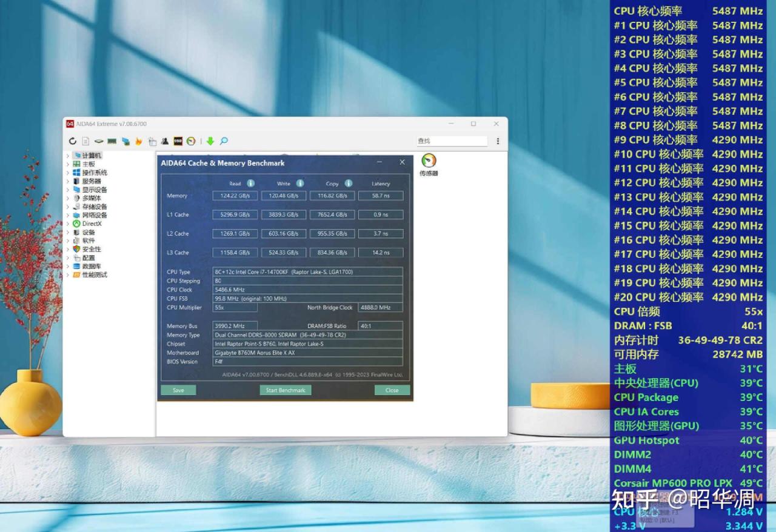This screenshot has width=776, height=532.
Task: Click the user silhouette toolbar icon
Action: pos(165,141)
